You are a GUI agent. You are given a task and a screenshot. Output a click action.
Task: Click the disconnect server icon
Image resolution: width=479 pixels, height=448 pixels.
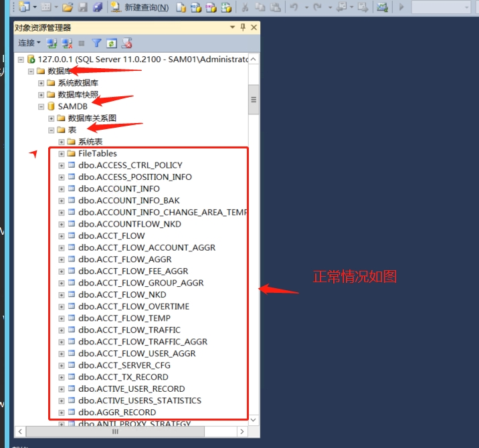pyautogui.click(x=67, y=43)
